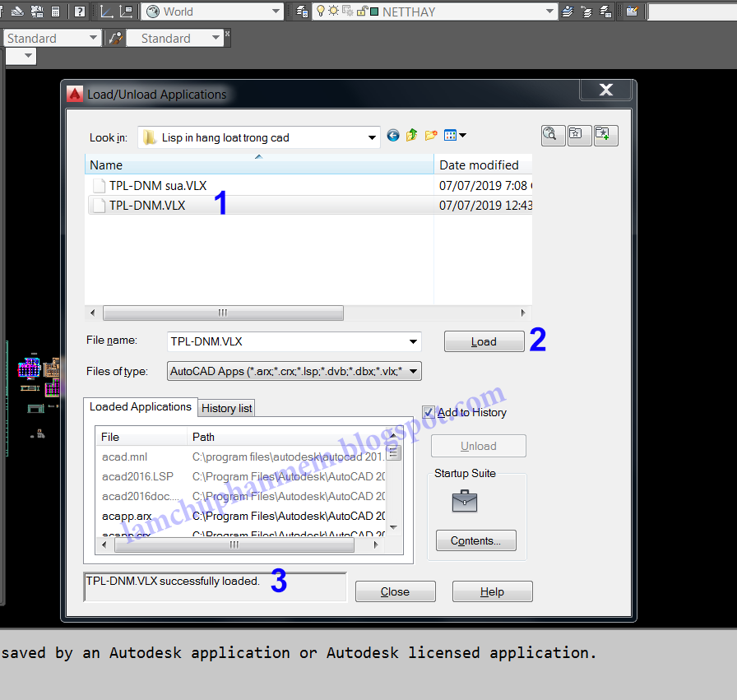Switch to the Loaded Applications tab

[x=141, y=406]
